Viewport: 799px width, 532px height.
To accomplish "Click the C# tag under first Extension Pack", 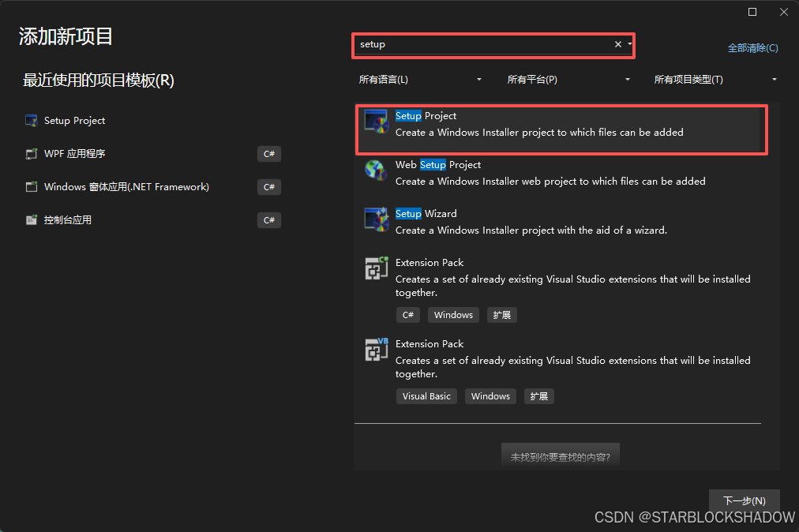I will tap(407, 315).
